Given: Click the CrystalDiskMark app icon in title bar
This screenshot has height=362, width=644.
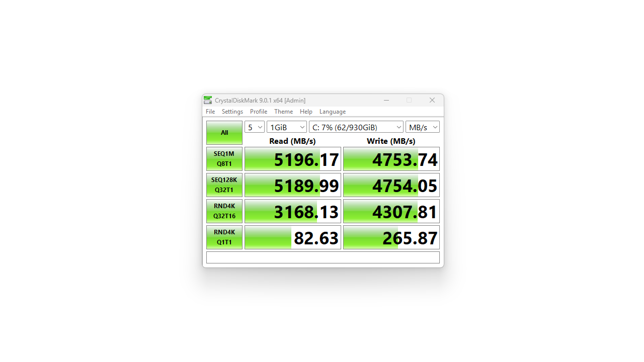Looking at the screenshot, I should tap(208, 100).
